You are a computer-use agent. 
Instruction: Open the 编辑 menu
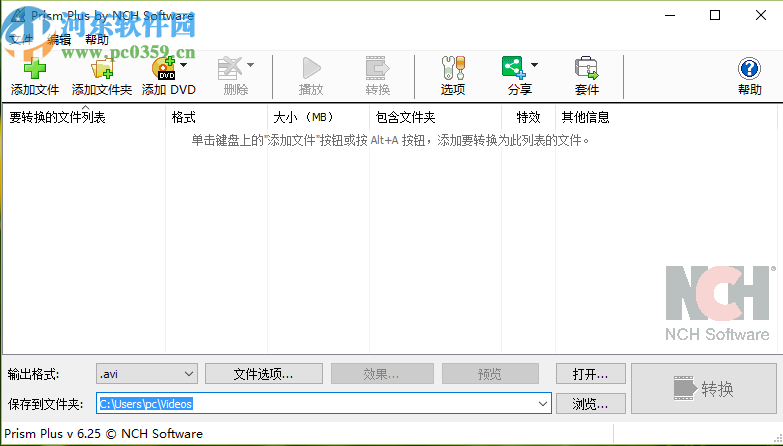pos(59,39)
